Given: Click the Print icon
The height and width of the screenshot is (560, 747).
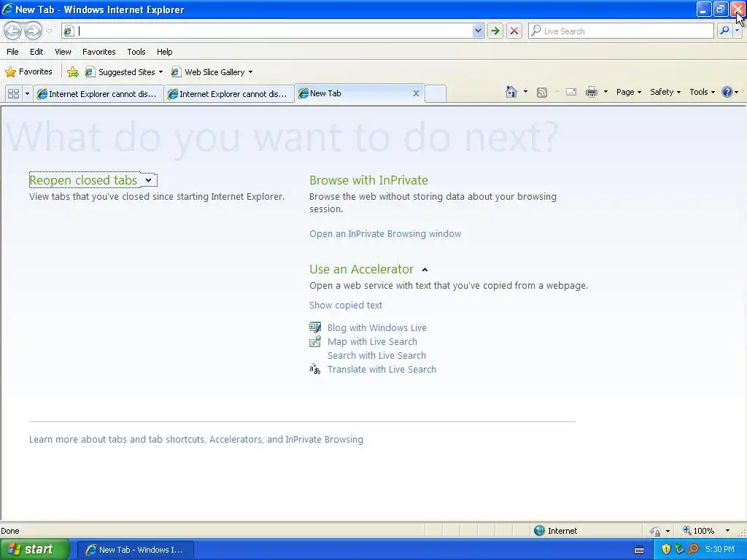Looking at the screenshot, I should coord(591,92).
